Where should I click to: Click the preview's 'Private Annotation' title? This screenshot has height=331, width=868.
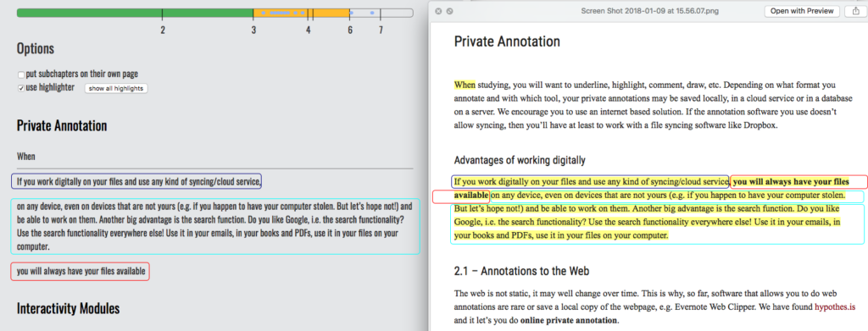click(x=507, y=41)
